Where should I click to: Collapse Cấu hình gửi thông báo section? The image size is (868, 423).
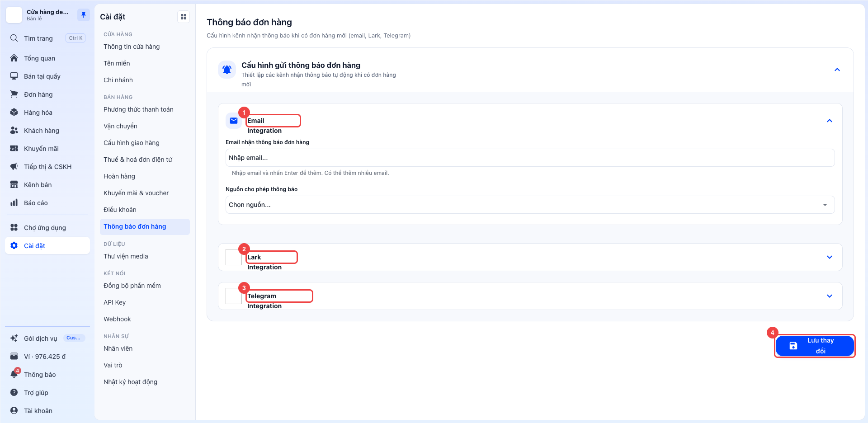837,70
